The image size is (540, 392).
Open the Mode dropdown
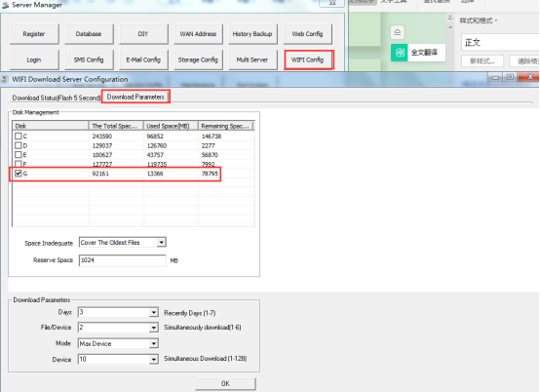pos(154,343)
